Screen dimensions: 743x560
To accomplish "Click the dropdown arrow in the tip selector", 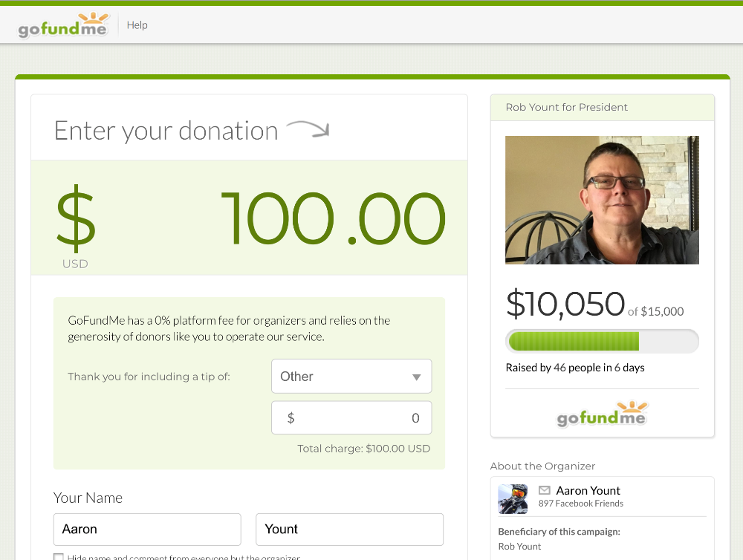I will click(x=416, y=377).
